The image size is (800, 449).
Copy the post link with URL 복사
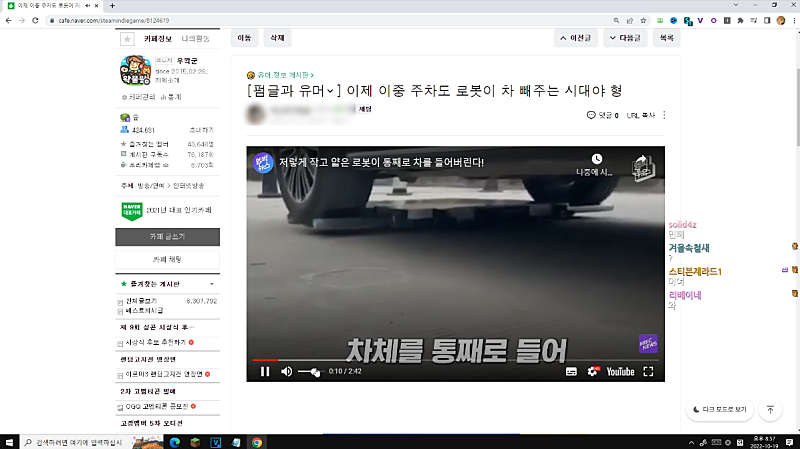(640, 115)
